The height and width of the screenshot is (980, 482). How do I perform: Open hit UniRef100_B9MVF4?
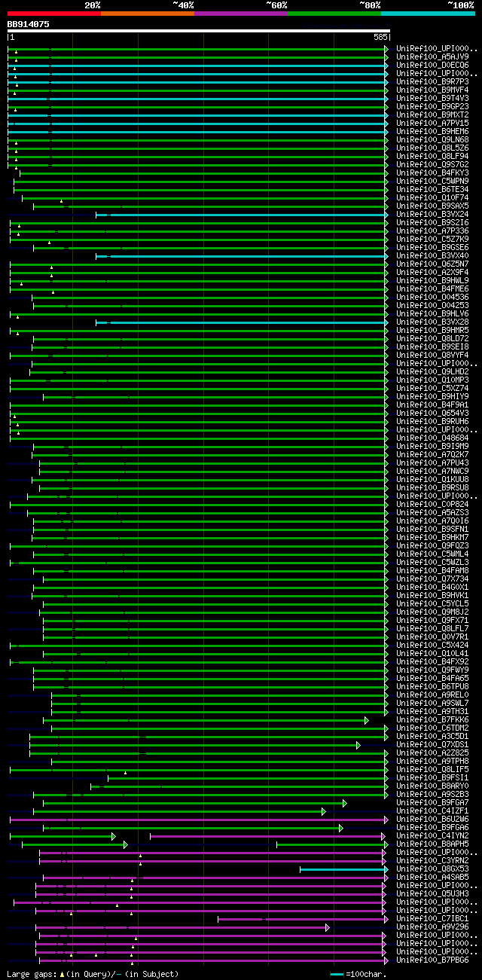[x=432, y=90]
